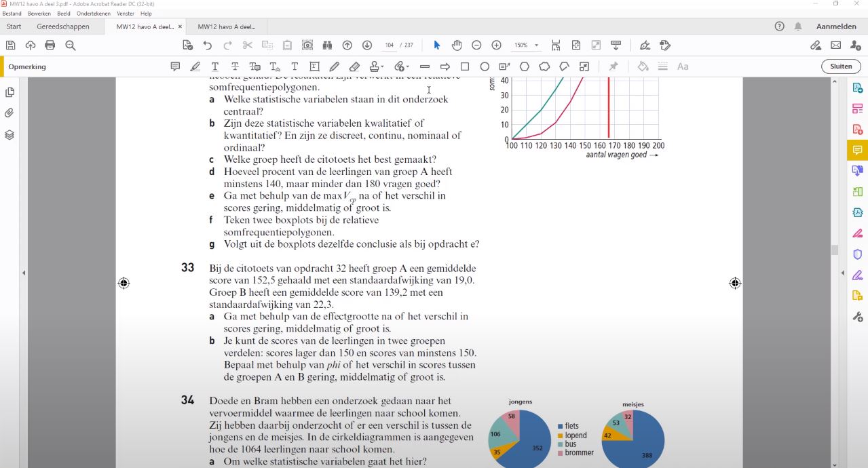Add a text box
Screen dimensions: 868x468
click(x=314, y=66)
